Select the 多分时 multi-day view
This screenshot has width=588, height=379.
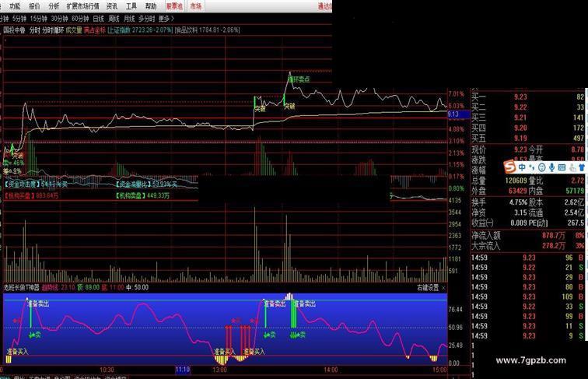pyautogui.click(x=147, y=19)
